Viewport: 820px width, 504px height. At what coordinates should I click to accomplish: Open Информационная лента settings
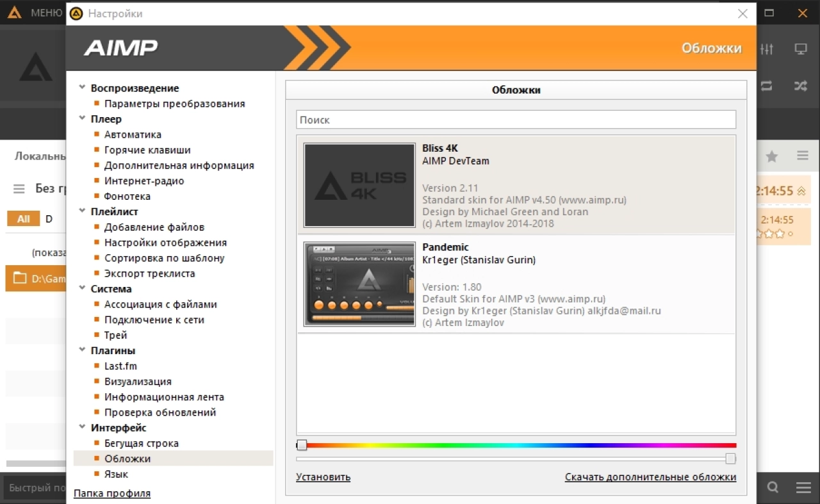point(164,397)
